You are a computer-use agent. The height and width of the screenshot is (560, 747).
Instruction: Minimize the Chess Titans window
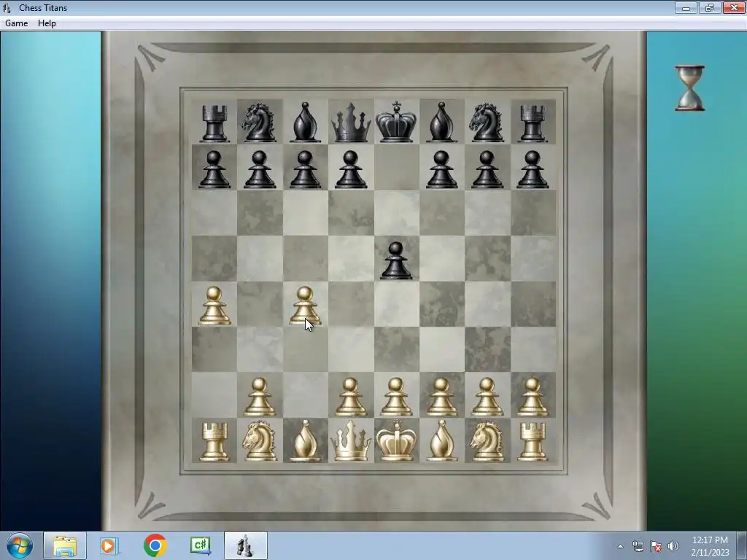pyautogui.click(x=686, y=7)
